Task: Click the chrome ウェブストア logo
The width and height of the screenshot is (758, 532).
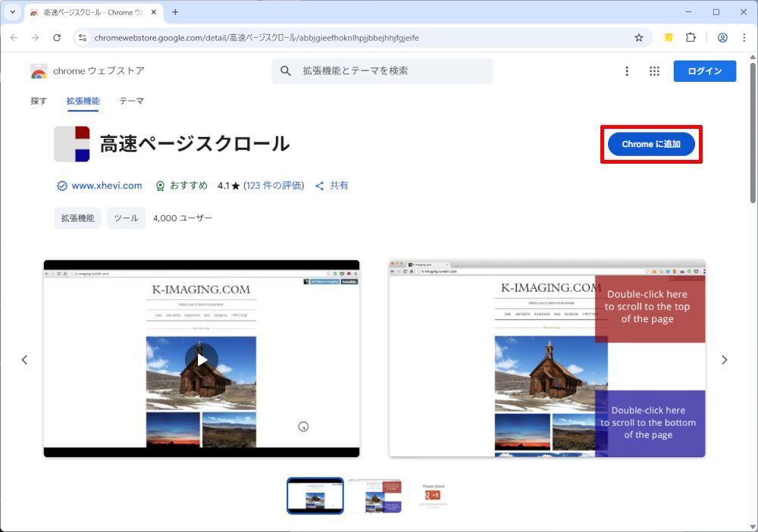Action: pos(87,71)
